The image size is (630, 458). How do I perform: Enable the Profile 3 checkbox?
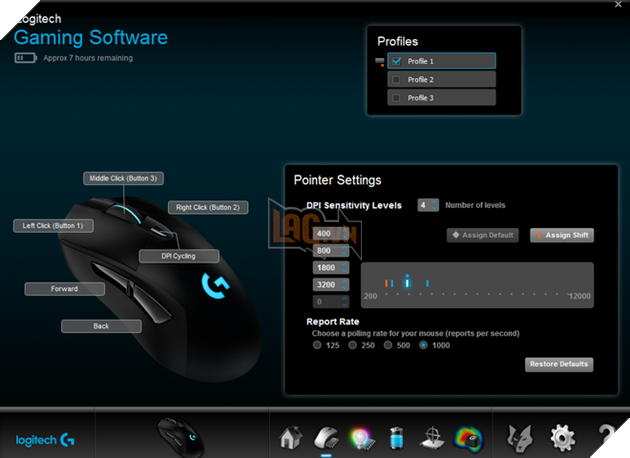point(396,98)
